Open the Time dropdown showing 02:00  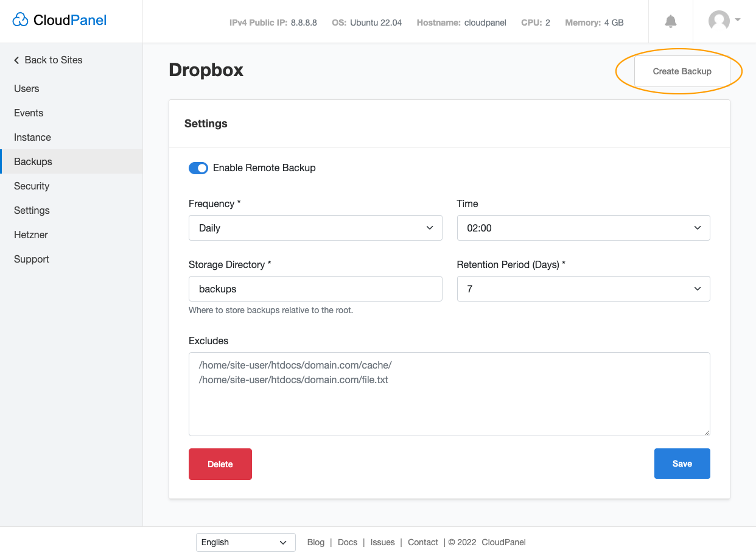583,227
